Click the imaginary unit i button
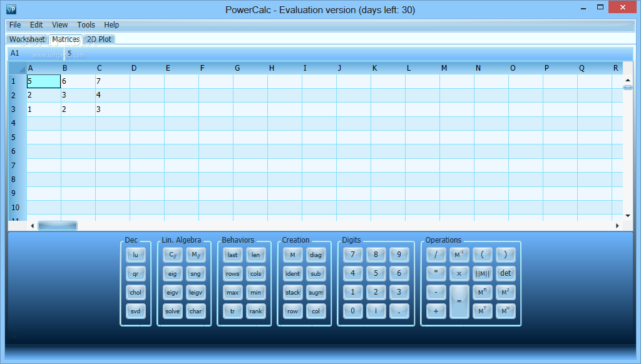The height and width of the screenshot is (364, 641). [x=376, y=311]
